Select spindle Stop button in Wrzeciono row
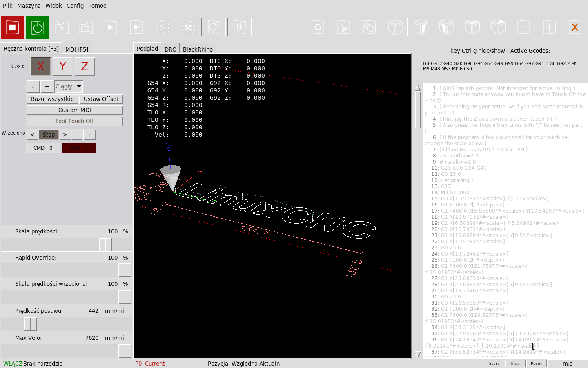 pyautogui.click(x=49, y=135)
